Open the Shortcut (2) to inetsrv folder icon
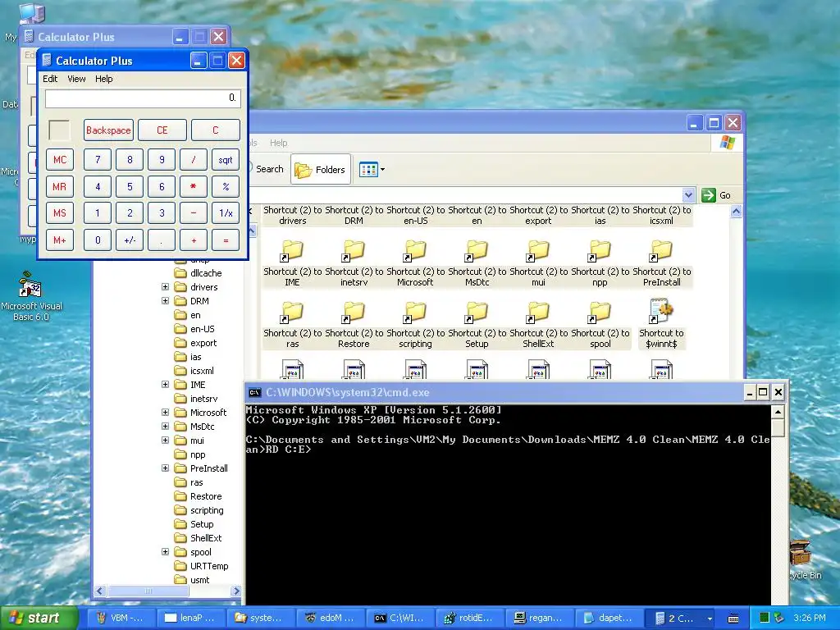 [x=354, y=251]
